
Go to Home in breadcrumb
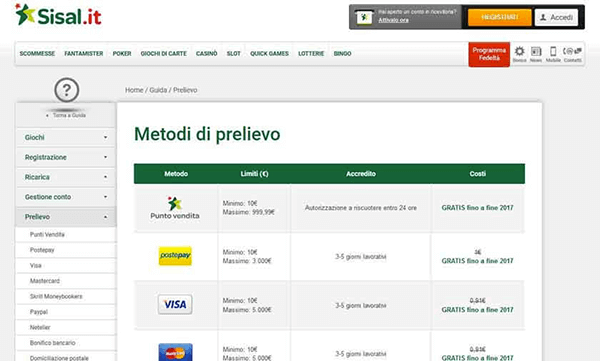(x=134, y=90)
